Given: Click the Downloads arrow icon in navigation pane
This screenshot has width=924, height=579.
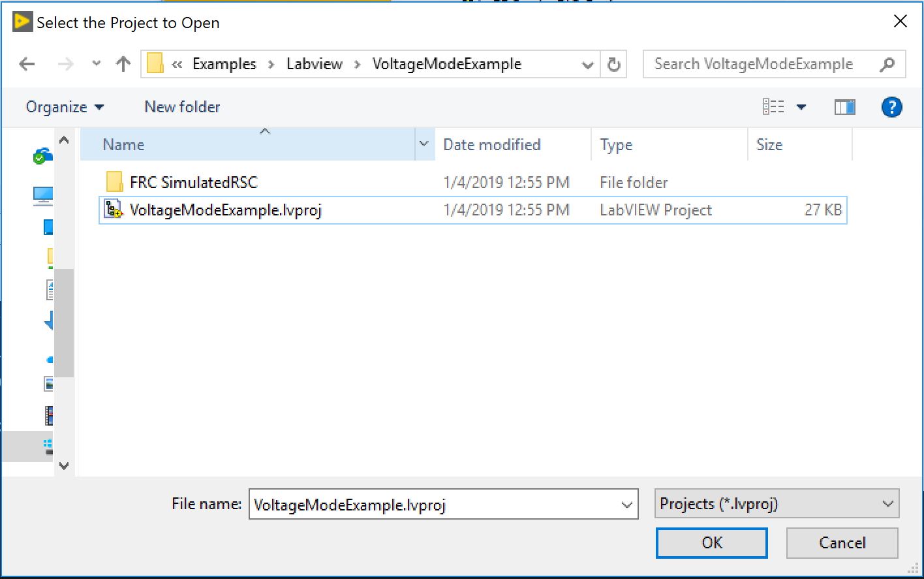Looking at the screenshot, I should pos(48,322).
